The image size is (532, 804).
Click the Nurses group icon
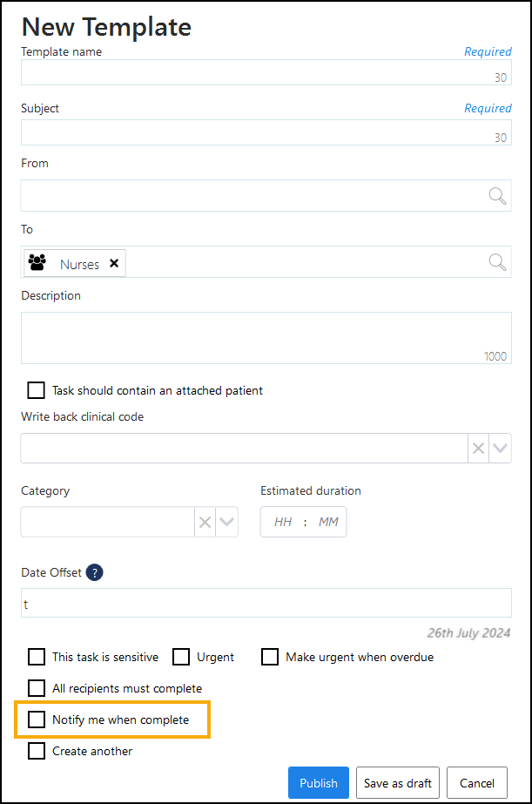pyautogui.click(x=37, y=263)
